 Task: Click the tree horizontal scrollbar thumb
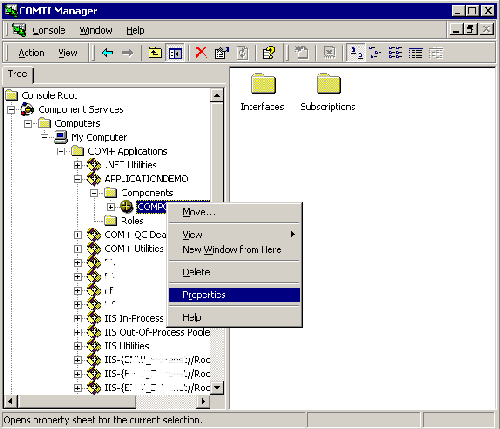(76, 401)
